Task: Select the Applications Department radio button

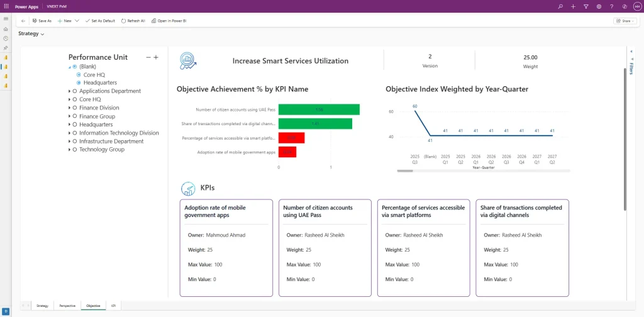Action: [75, 91]
